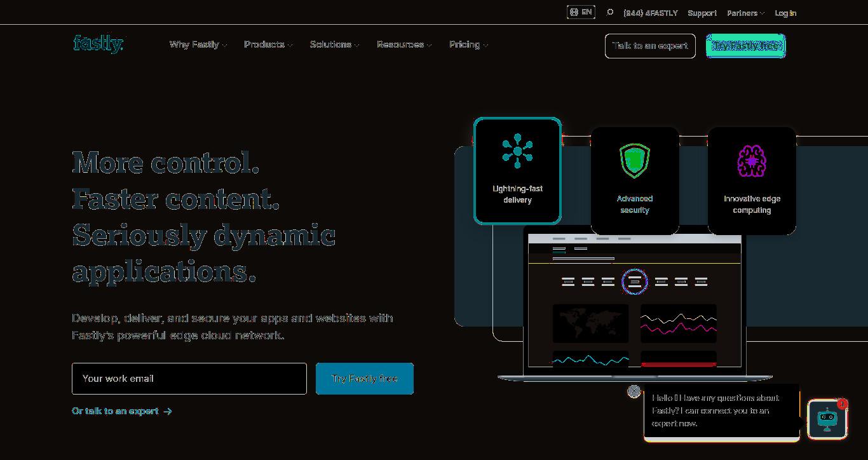The width and height of the screenshot is (868, 460).
Task: Click the 'Seriously dynamic' headline line
Action: click(204, 235)
